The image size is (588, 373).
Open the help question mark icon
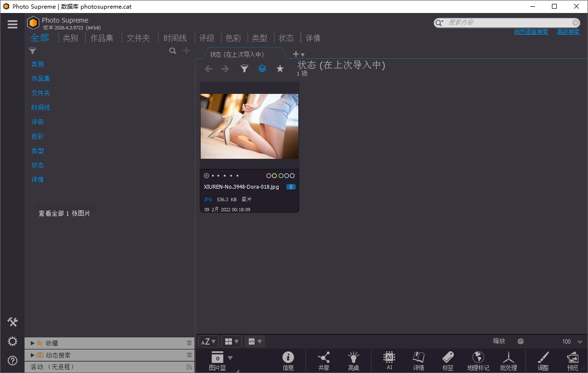pyautogui.click(x=13, y=360)
